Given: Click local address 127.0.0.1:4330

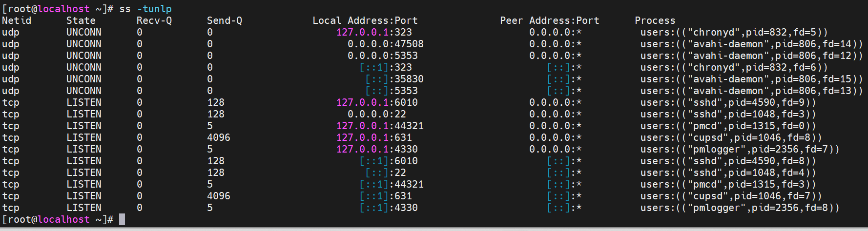Looking at the screenshot, I should point(377,149).
